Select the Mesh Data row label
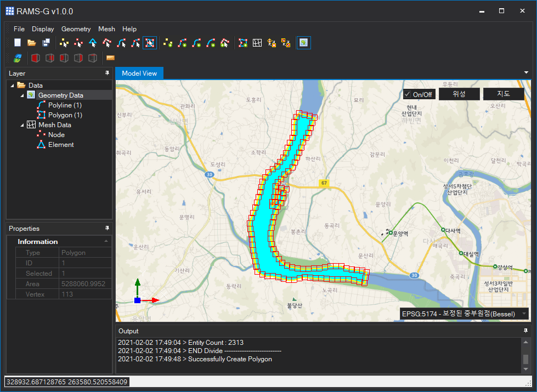Viewport: 537px width, 392px height. coord(55,125)
